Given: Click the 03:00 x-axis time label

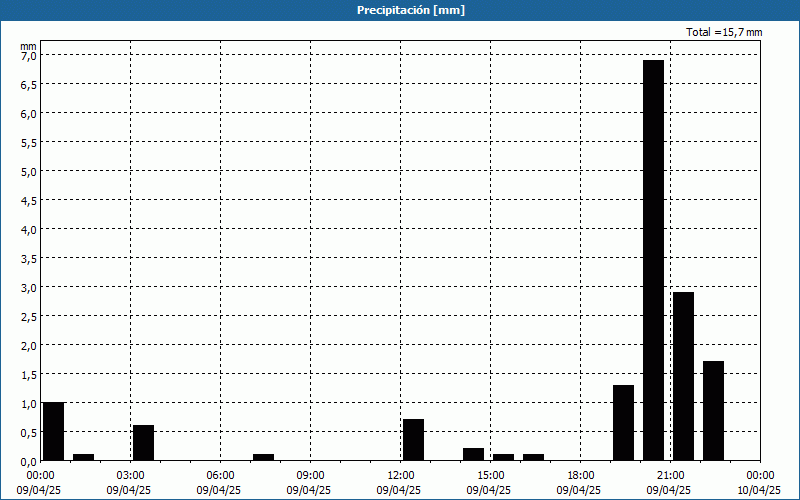Looking at the screenshot, I should (x=131, y=476).
